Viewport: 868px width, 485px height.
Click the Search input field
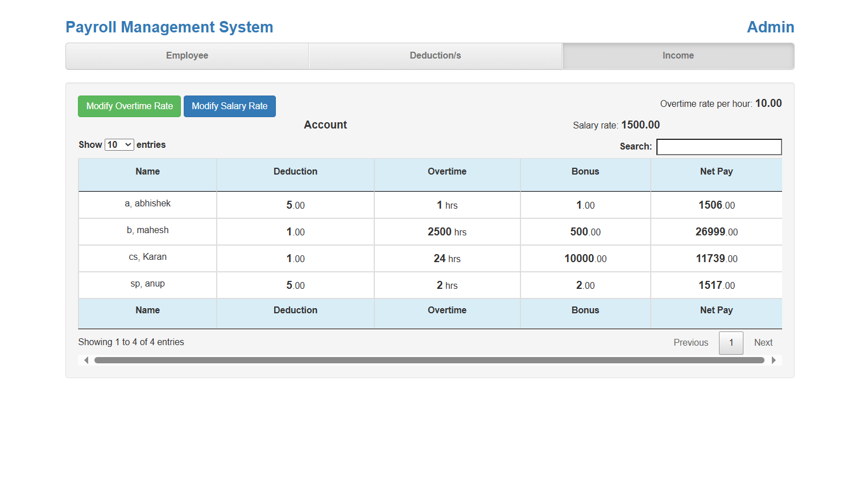pos(719,147)
